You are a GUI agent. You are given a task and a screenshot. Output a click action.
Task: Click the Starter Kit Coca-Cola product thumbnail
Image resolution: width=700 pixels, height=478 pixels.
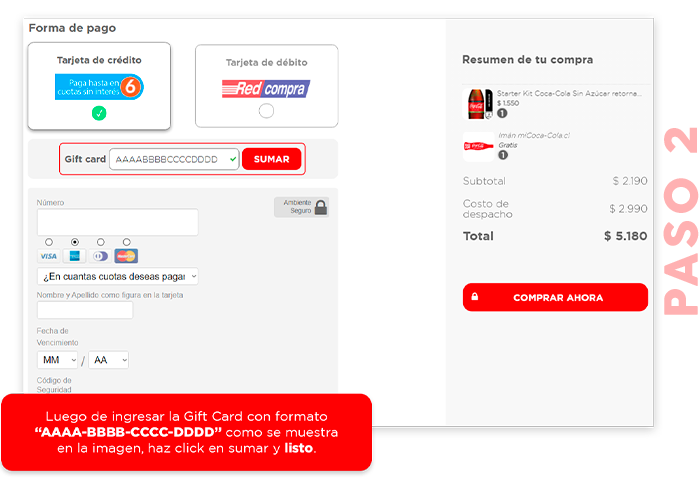pyautogui.click(x=477, y=104)
